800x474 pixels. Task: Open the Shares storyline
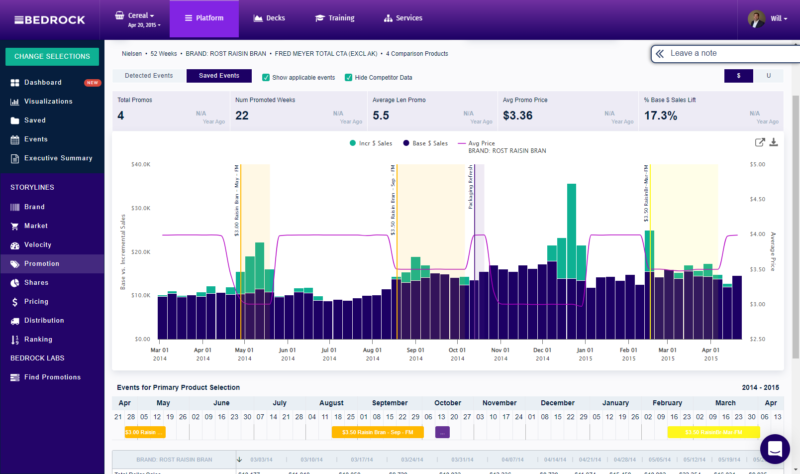[36, 283]
